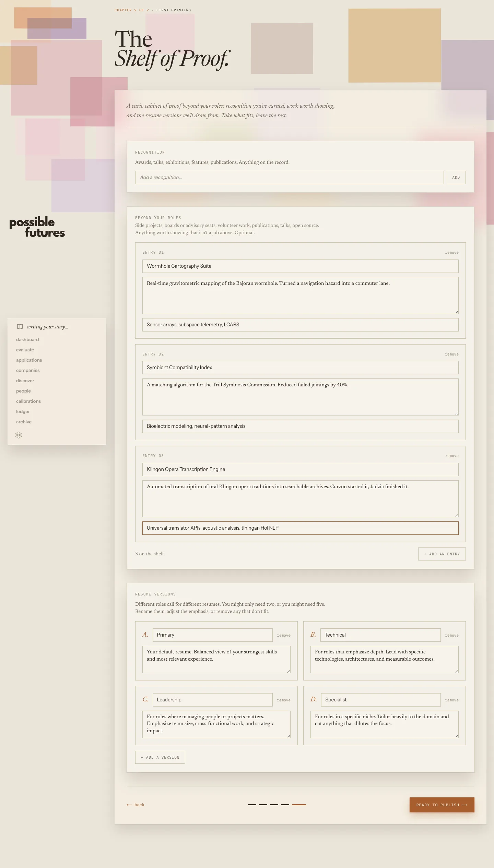Click Add a Version button

tap(160, 757)
